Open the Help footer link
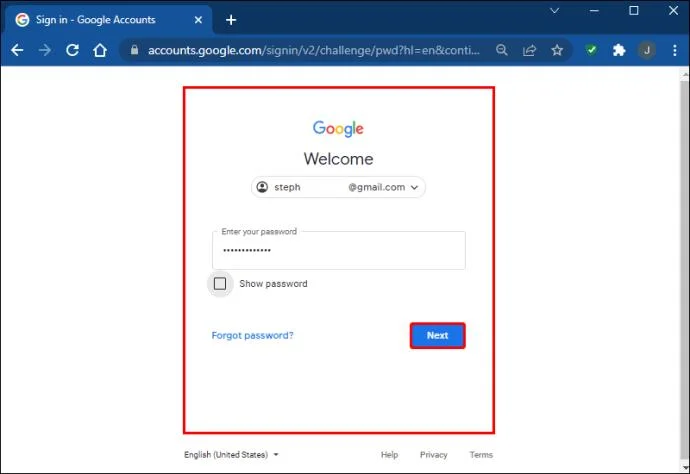Viewport: 690px width, 474px height. tap(389, 455)
